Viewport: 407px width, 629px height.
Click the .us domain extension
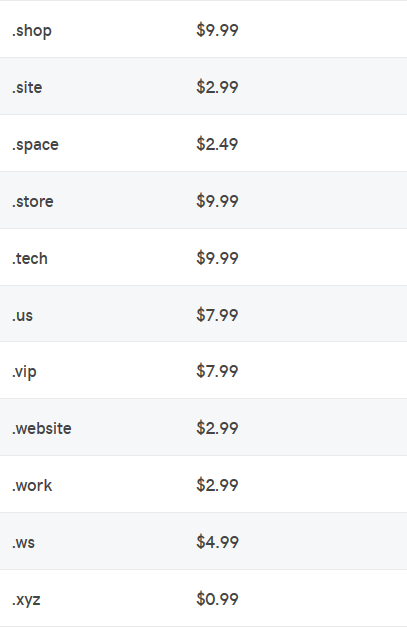click(22, 315)
